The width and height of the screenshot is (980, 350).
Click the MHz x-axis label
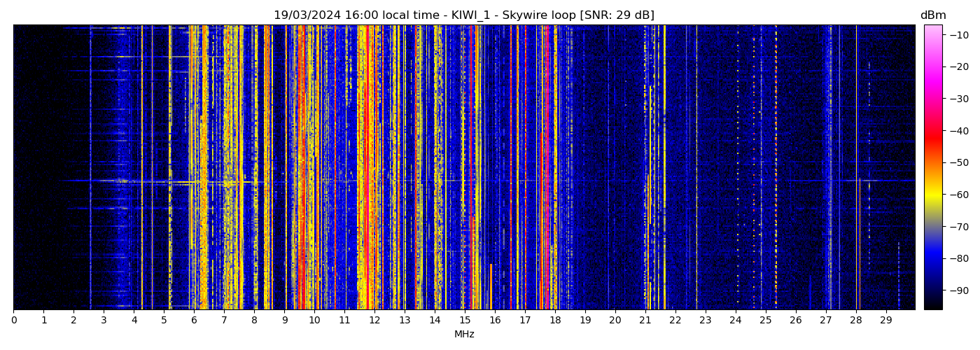click(464, 335)
